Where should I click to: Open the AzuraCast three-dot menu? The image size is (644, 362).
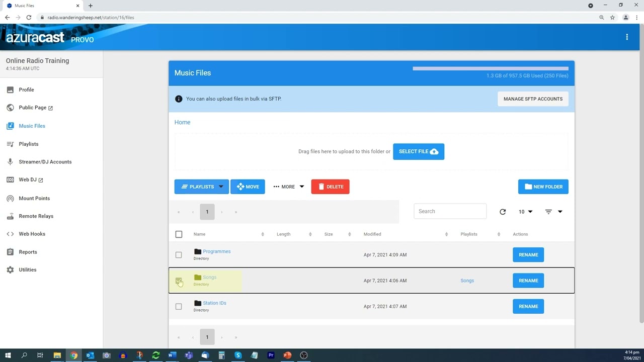pos(627,37)
